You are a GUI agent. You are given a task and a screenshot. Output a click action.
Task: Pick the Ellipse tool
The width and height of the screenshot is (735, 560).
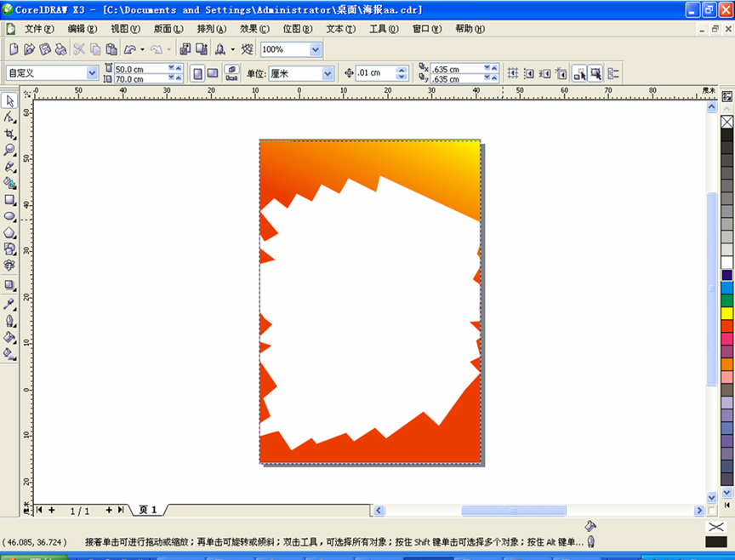click(x=10, y=216)
